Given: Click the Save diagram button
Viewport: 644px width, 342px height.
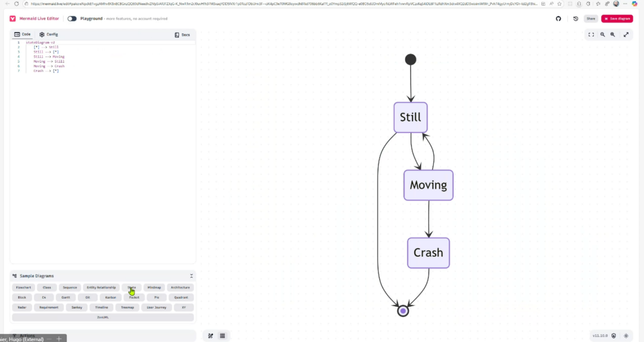Looking at the screenshot, I should click(x=617, y=18).
